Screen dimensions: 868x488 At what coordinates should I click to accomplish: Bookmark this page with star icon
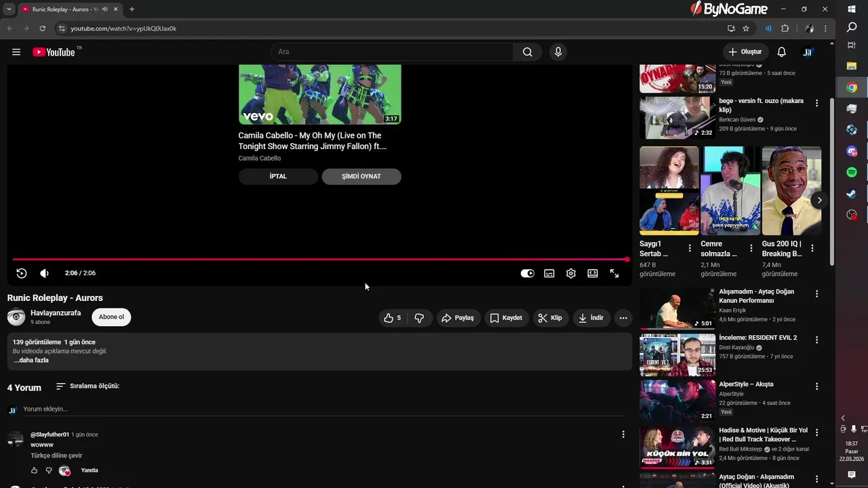(x=746, y=28)
